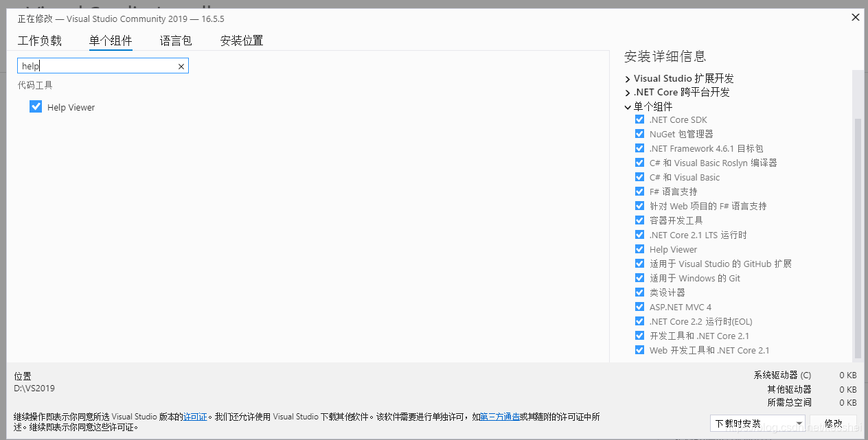Uncheck .NET Core SDK in details
868x440 pixels.
click(x=640, y=119)
